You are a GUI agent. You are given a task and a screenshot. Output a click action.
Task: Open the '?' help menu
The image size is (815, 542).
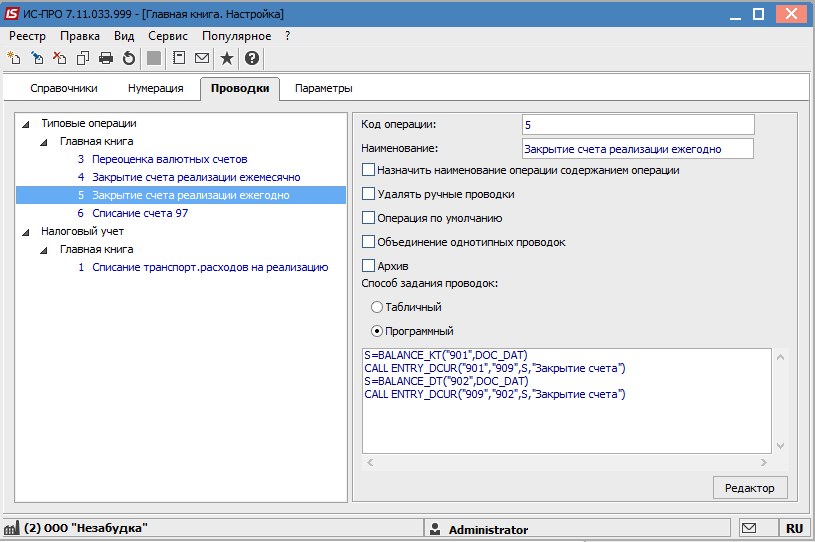287,36
